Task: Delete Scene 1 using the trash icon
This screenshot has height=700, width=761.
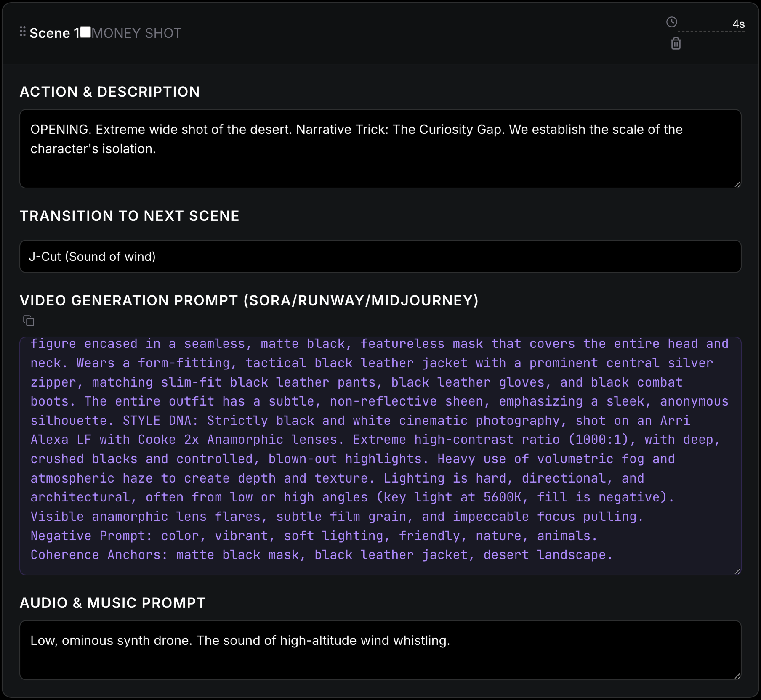Action: pyautogui.click(x=676, y=44)
